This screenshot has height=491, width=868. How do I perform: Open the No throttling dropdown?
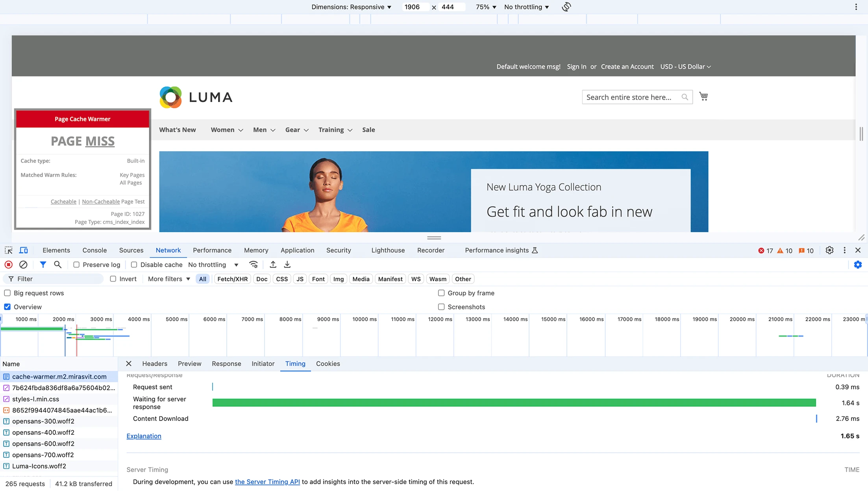tap(214, 265)
